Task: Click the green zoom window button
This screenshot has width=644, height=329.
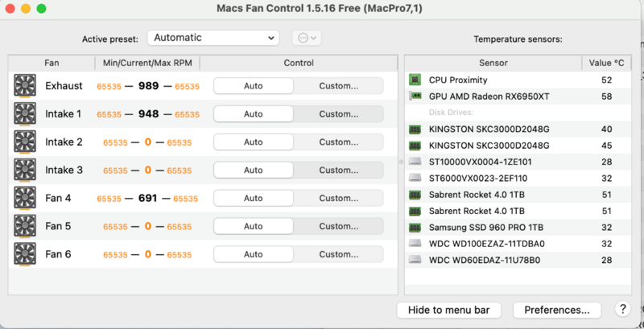Action: [42, 9]
